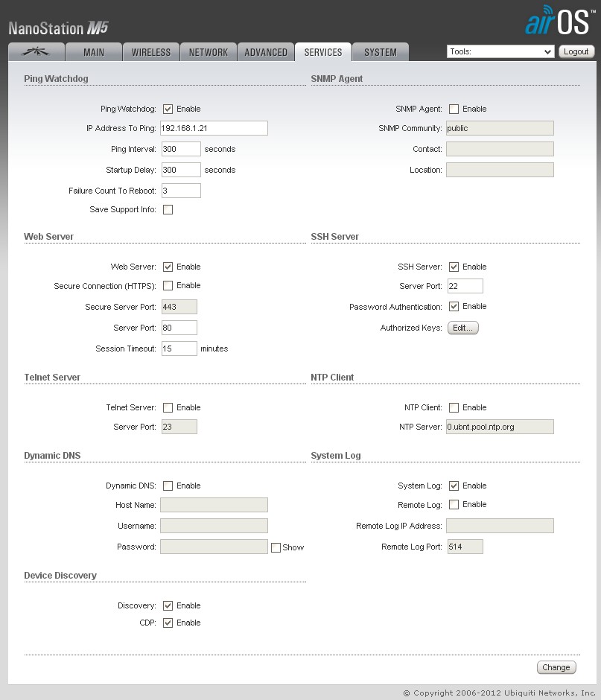Open Authorized Keys Edit button
The image size is (601, 700).
(462, 328)
